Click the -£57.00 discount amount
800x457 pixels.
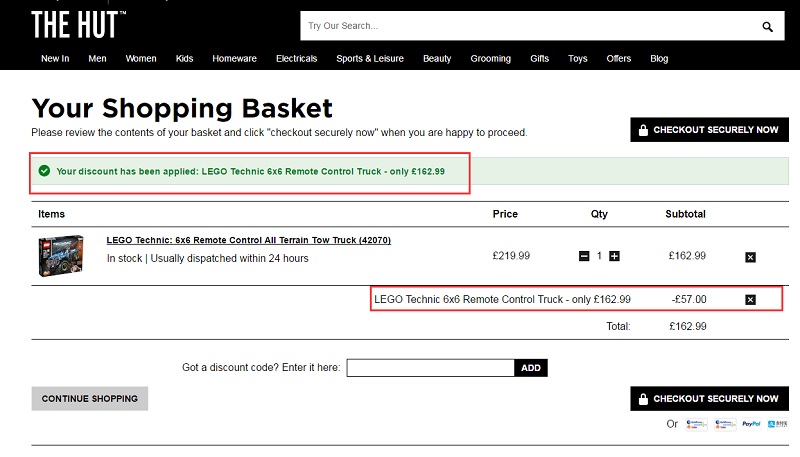point(689,299)
